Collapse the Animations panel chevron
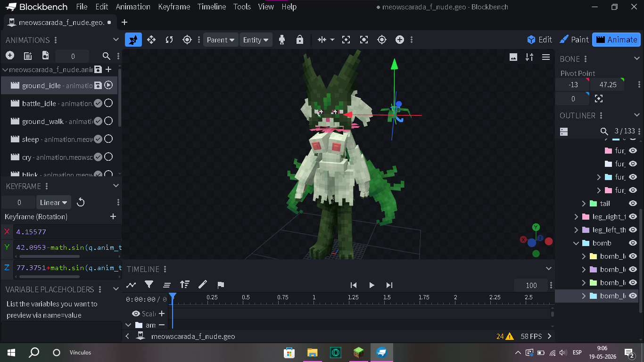Screen dimensions: 644x362 coord(116,40)
